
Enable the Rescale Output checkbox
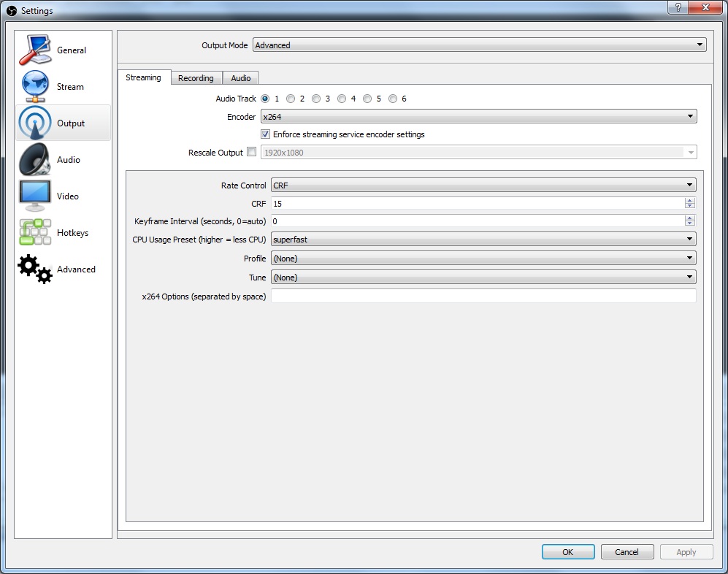(252, 151)
